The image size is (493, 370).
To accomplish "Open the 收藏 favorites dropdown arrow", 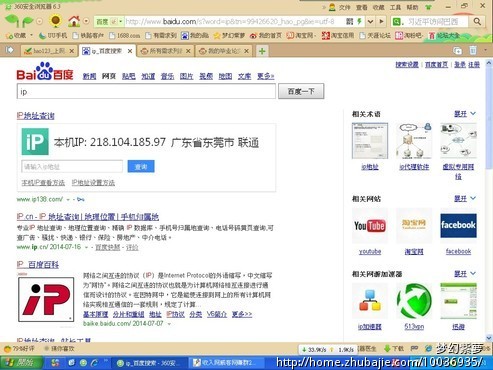I will [32, 35].
